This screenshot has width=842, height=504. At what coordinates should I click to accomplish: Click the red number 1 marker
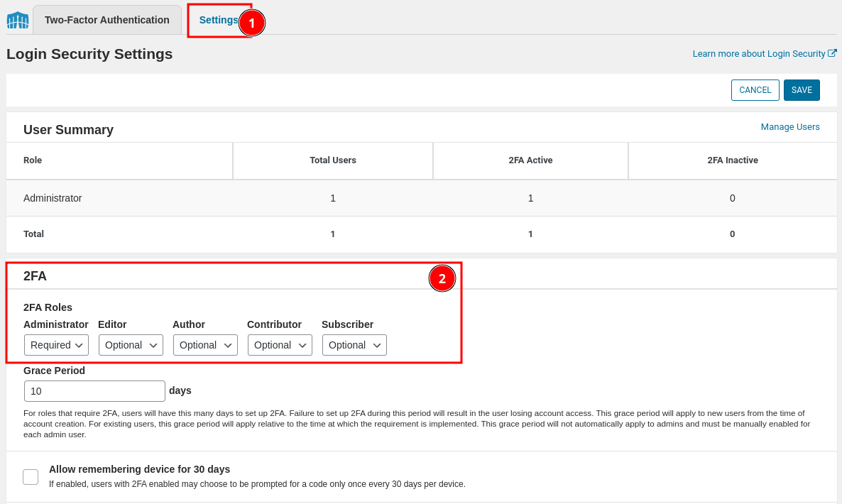click(x=251, y=23)
